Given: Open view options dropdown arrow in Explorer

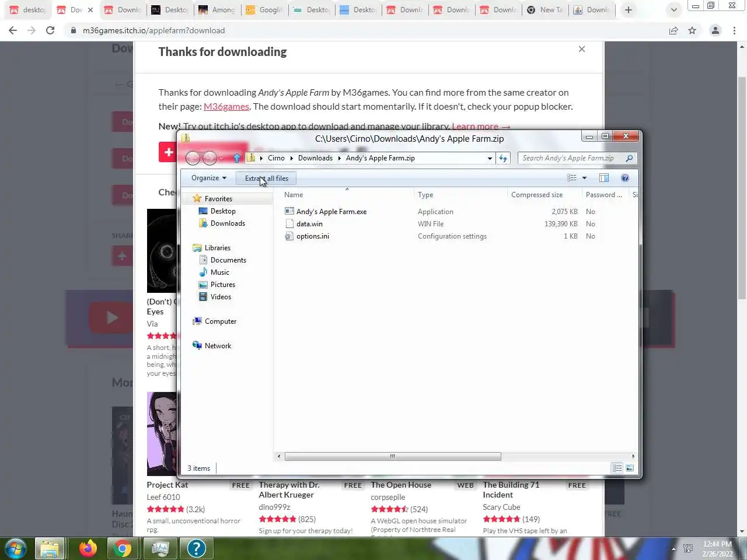Looking at the screenshot, I should coord(584,178).
